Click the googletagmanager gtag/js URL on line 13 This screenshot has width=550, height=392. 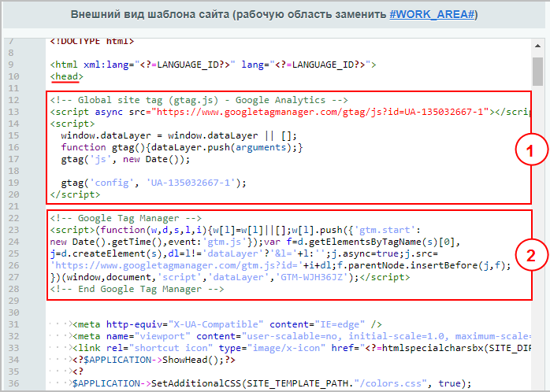[320, 112]
